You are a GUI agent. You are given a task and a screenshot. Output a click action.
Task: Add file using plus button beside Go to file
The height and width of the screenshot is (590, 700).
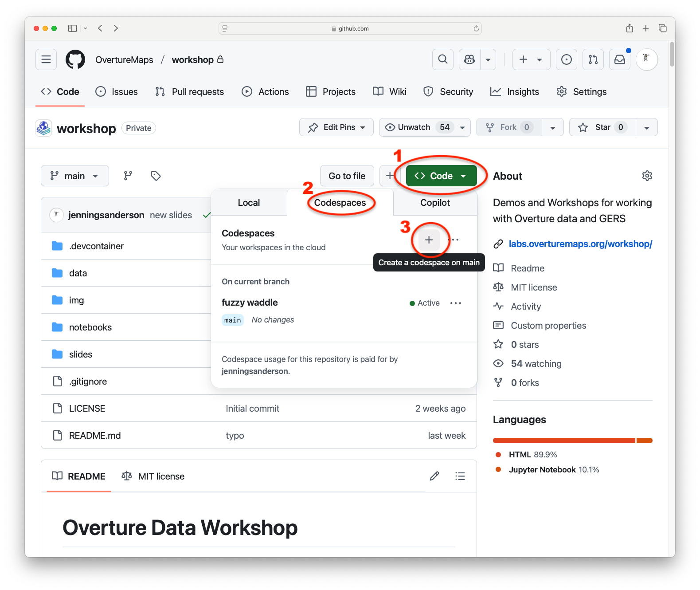click(389, 176)
